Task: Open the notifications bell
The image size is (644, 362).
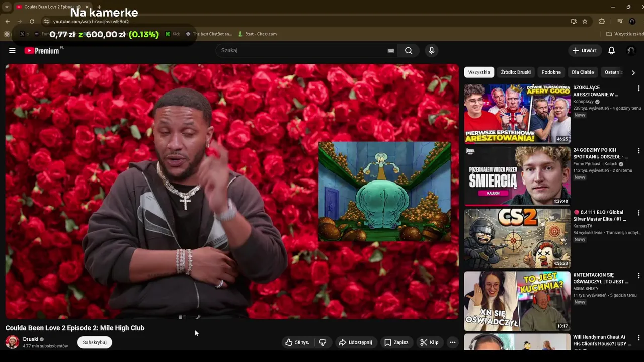Action: pyautogui.click(x=611, y=50)
